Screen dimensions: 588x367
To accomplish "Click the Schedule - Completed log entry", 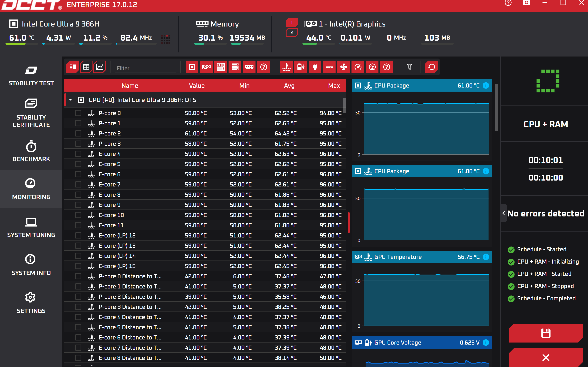I will [x=542, y=298].
